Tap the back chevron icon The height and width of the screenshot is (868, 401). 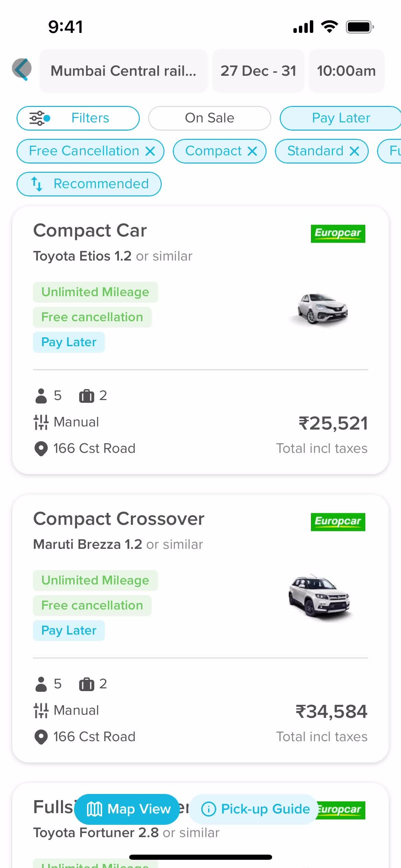(22, 69)
